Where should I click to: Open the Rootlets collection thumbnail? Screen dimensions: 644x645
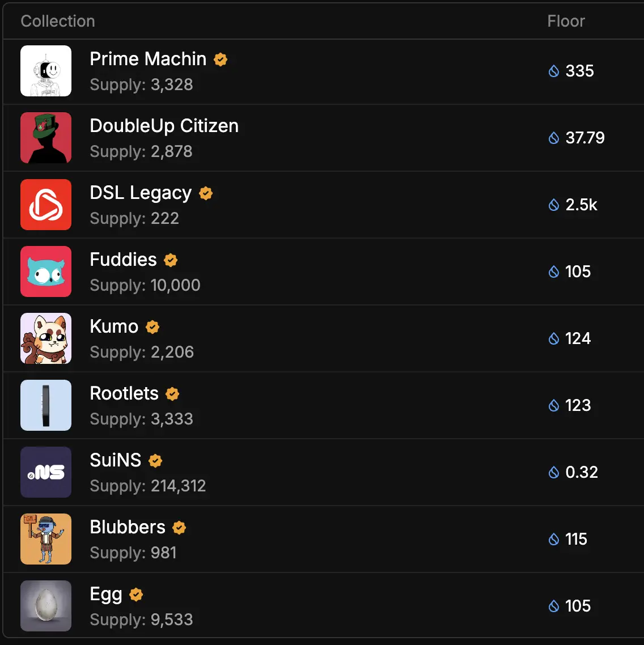pyautogui.click(x=46, y=405)
